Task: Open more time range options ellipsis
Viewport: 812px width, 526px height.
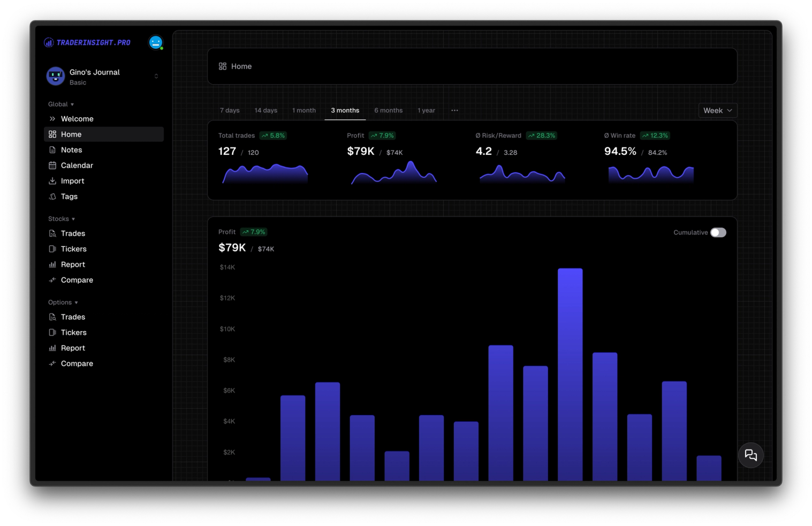Action: pyautogui.click(x=454, y=110)
